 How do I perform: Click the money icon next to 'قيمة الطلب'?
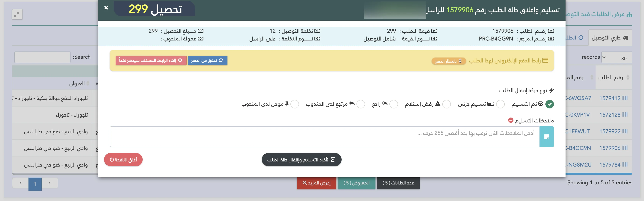(x=434, y=31)
